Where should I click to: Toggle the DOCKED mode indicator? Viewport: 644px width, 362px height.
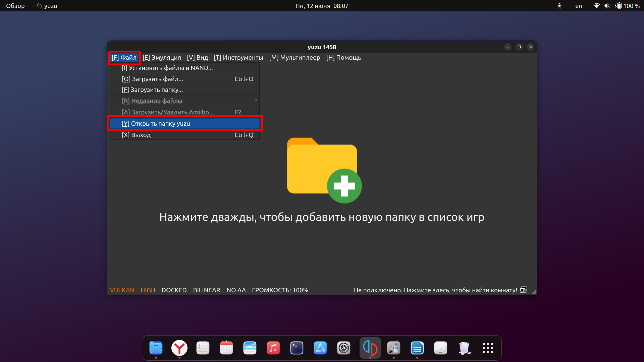(174, 290)
